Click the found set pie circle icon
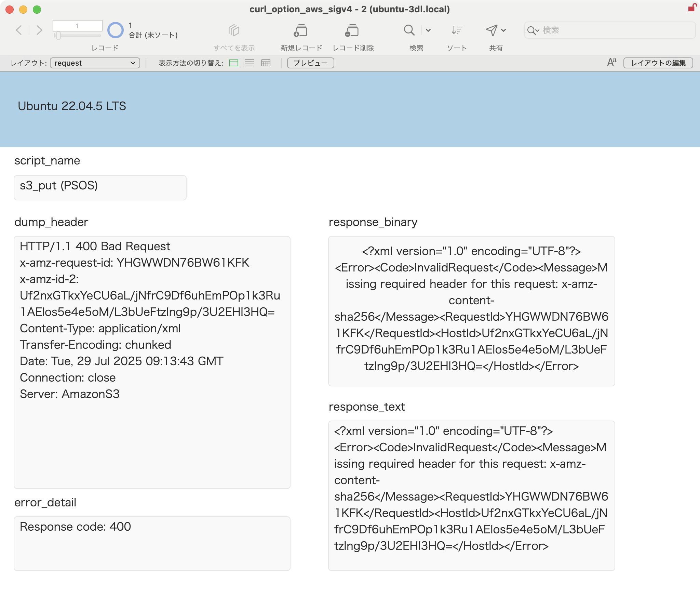 (116, 30)
